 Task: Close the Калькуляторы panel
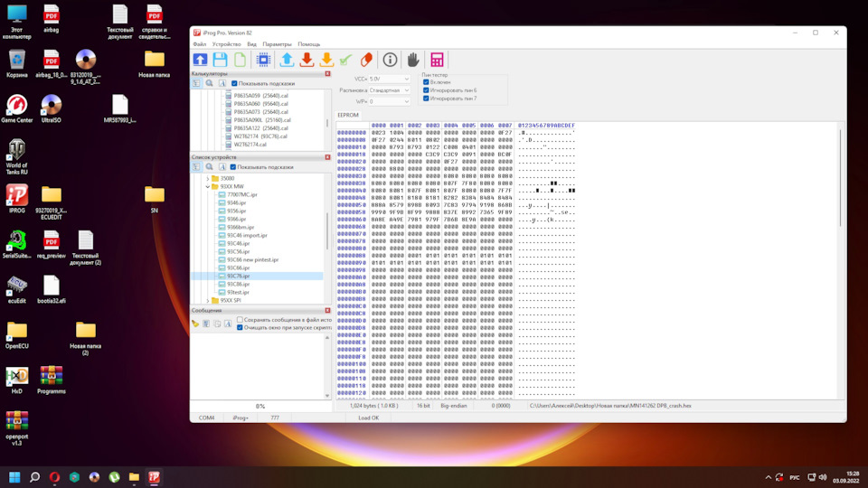tap(327, 73)
